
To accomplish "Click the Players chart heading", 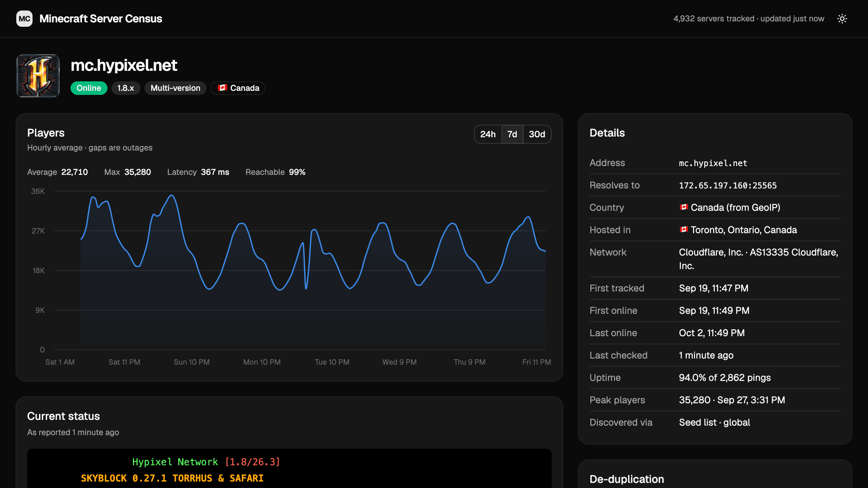I will pyautogui.click(x=46, y=133).
